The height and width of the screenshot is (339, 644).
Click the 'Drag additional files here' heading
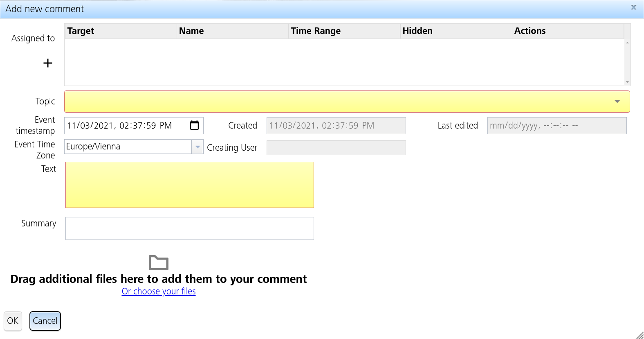(x=159, y=279)
